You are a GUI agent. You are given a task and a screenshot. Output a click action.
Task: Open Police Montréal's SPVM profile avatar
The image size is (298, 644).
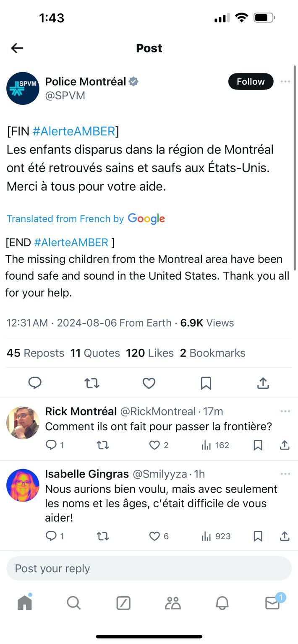(x=23, y=88)
